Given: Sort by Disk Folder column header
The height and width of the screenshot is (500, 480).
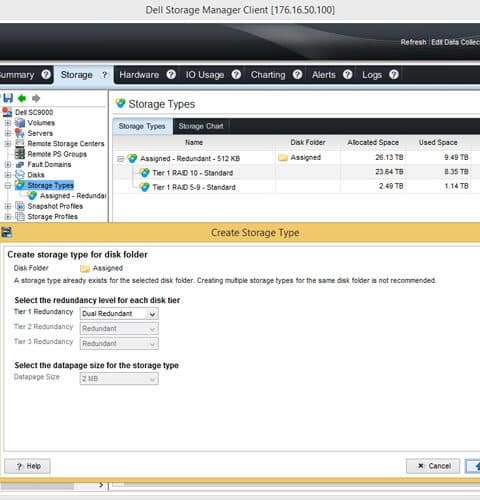Looking at the screenshot, I should point(308,142).
